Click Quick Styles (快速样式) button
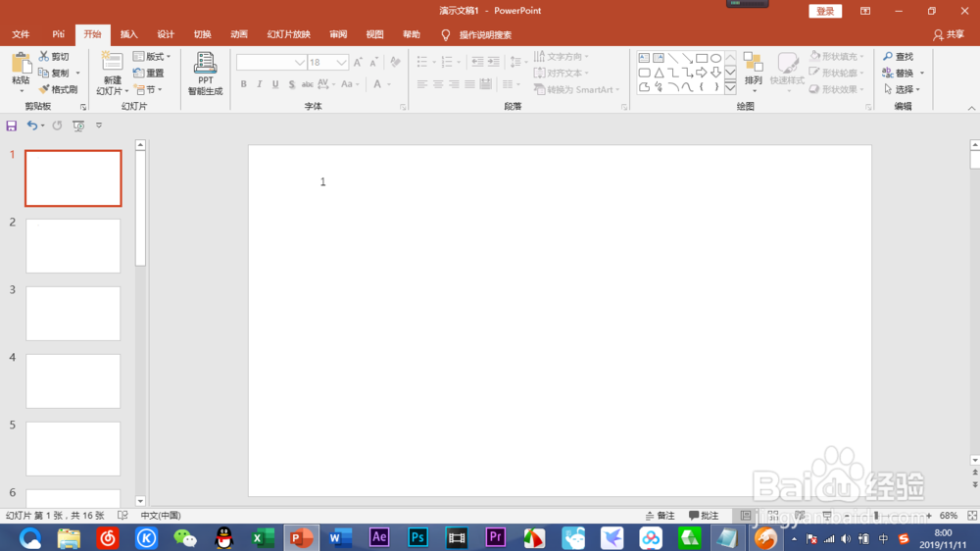The height and width of the screenshot is (551, 980). (787, 73)
